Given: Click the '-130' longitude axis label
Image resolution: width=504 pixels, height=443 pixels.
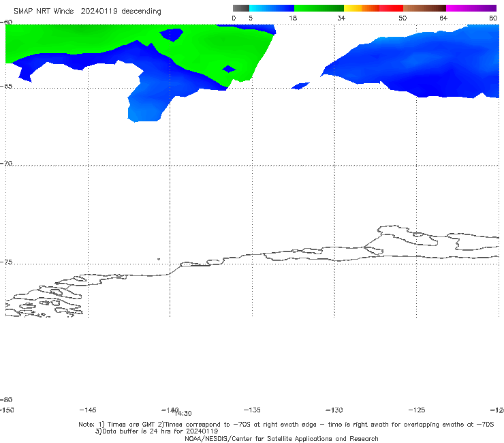Looking at the screenshot, I should point(334,410).
